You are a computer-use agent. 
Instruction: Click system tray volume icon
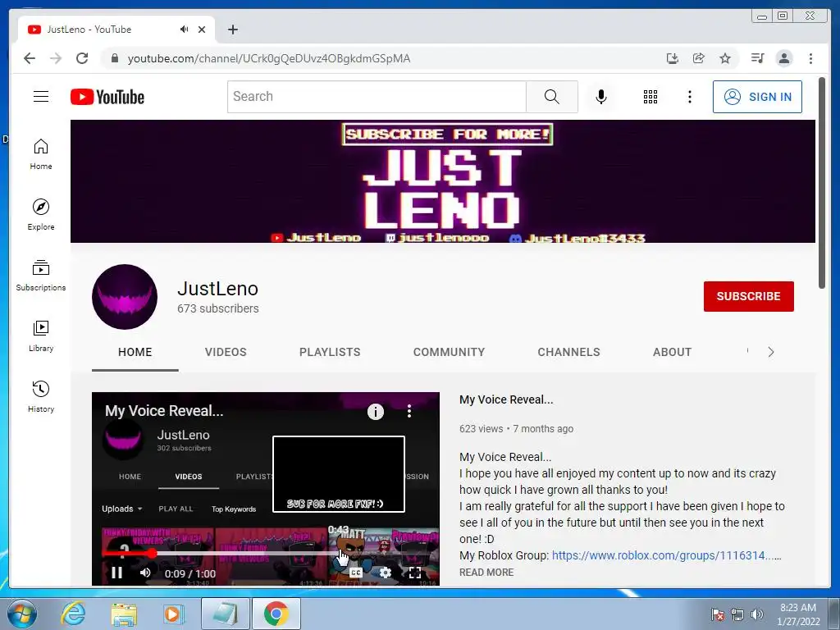pos(757,614)
